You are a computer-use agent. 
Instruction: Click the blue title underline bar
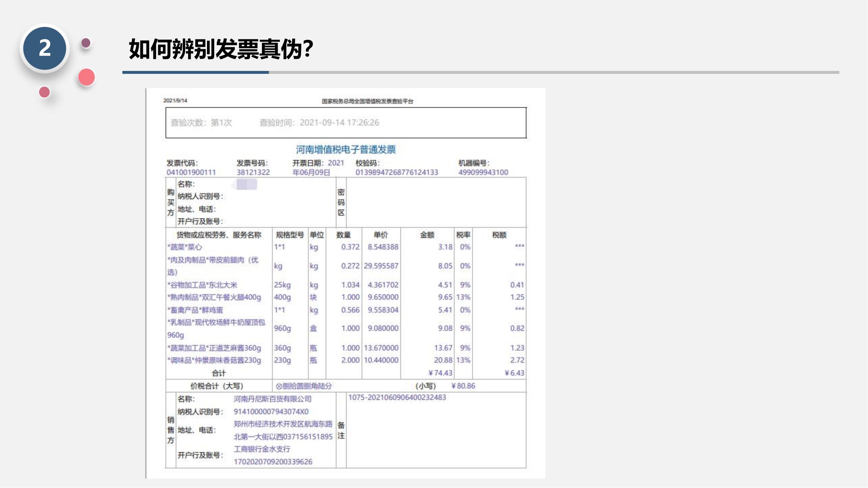[195, 72]
